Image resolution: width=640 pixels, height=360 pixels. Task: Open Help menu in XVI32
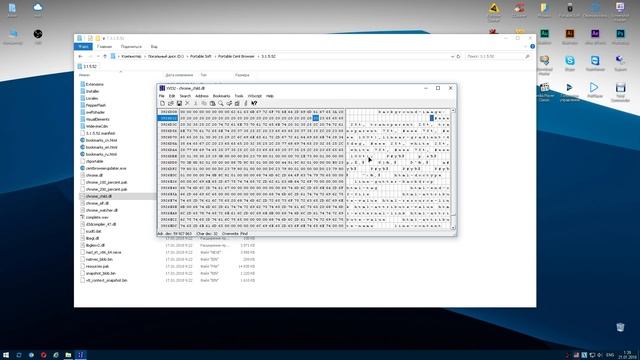click(x=270, y=96)
